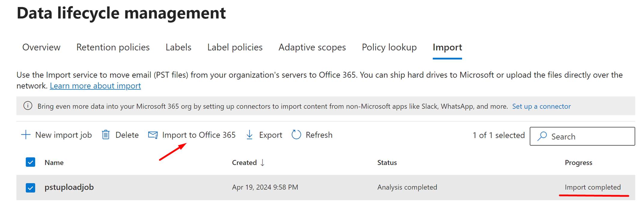
Task: Click the envelope Import to Office 365 icon
Action: (153, 135)
